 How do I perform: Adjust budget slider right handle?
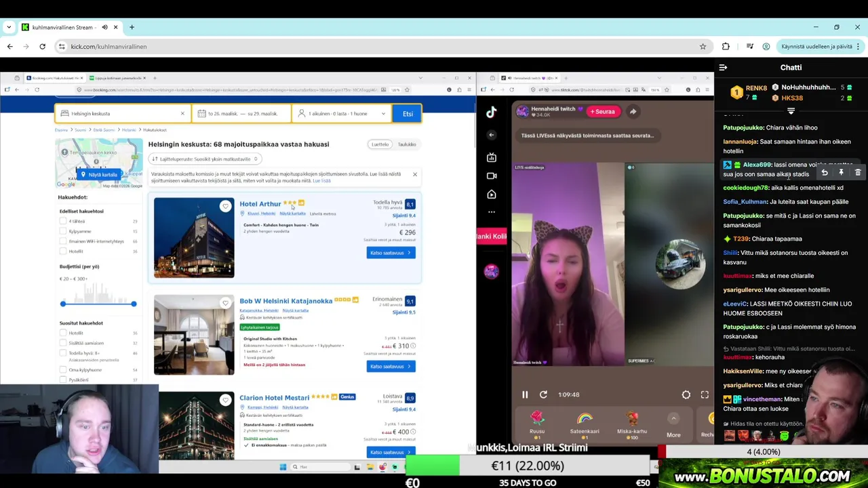click(134, 304)
